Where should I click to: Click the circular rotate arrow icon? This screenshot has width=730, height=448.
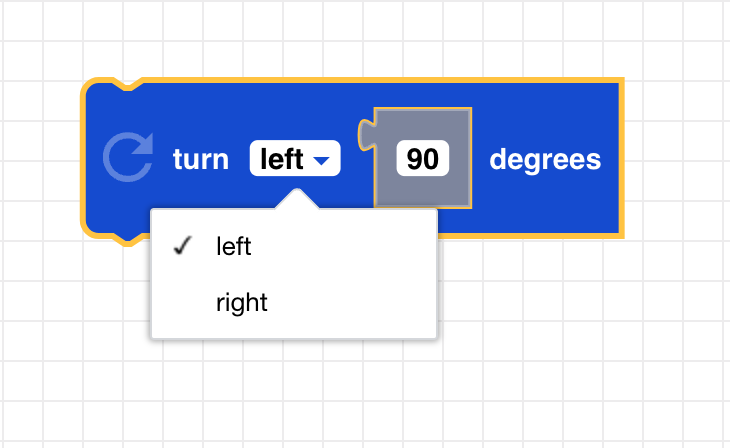click(x=128, y=160)
